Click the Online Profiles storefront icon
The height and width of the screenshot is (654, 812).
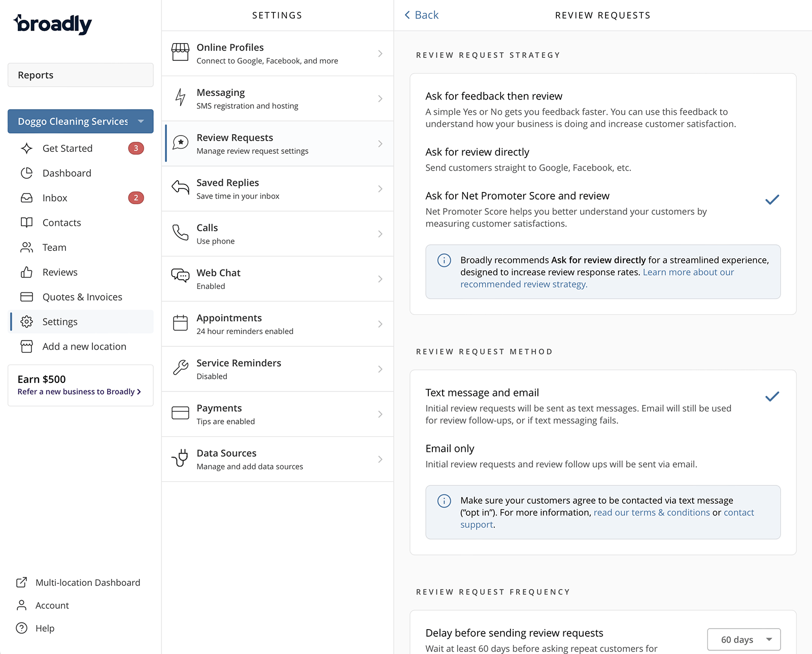(180, 52)
